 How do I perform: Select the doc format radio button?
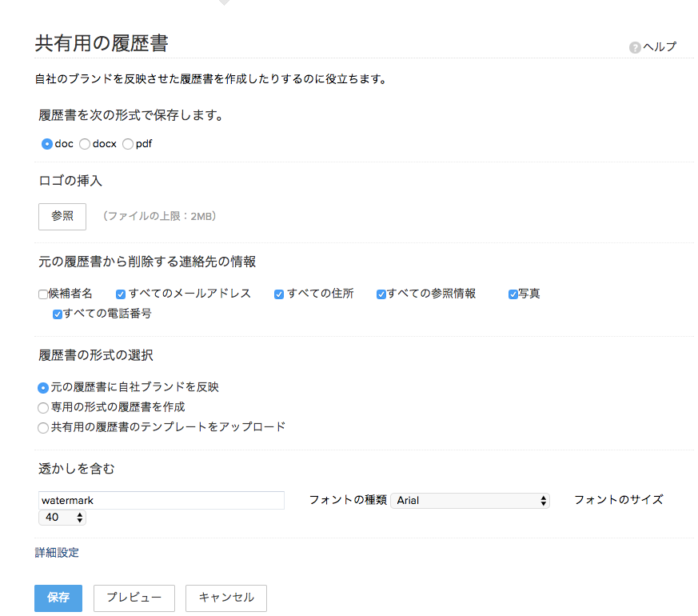(x=46, y=144)
